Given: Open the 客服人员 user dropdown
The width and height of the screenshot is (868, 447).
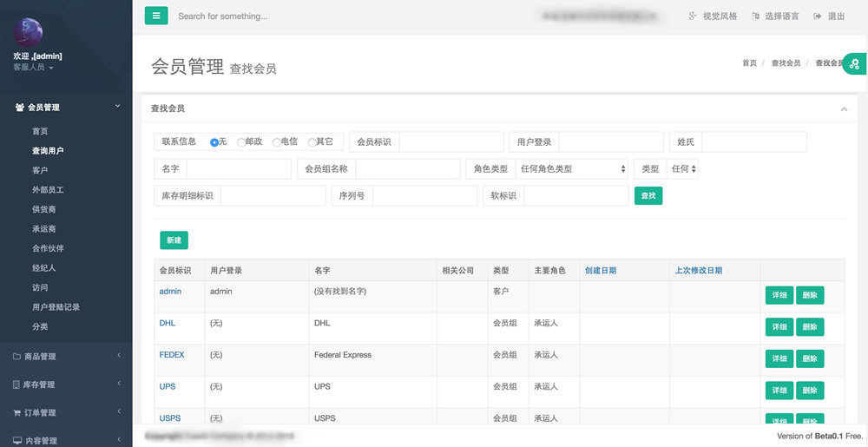Looking at the screenshot, I should (33, 68).
